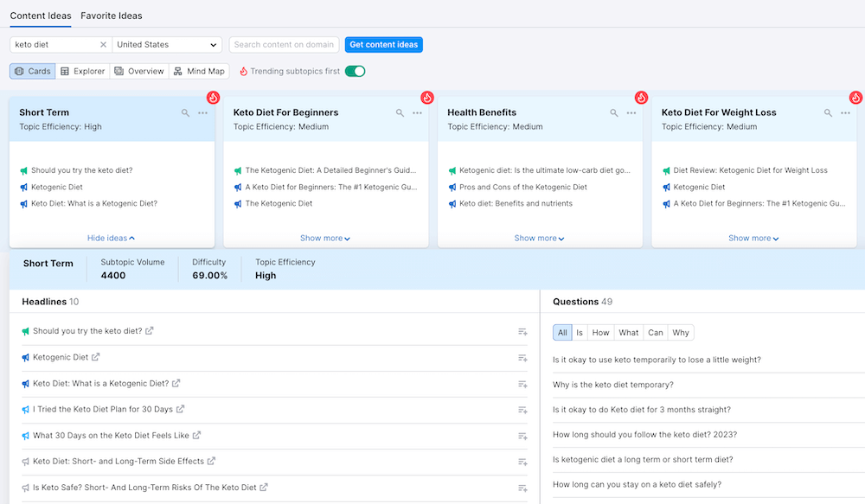Viewport: 865px width, 504px height.
Task: Filter questions by 'Why'
Action: 681,333
